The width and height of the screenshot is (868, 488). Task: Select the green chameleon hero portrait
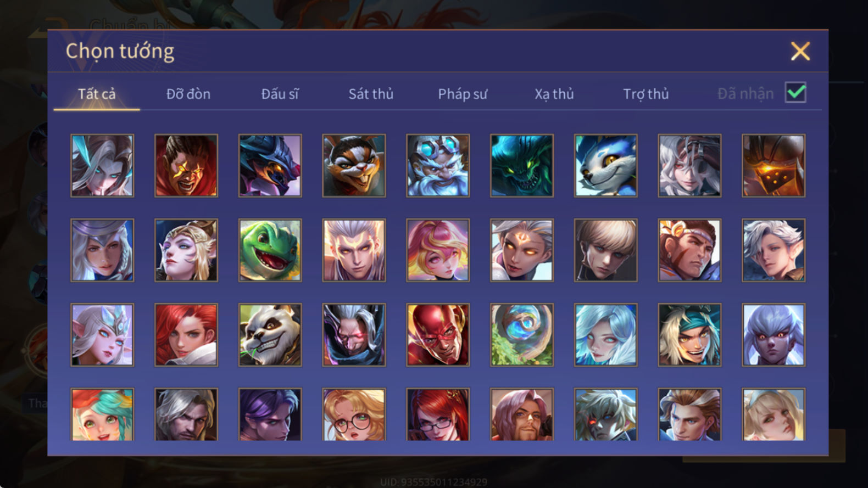[270, 250]
